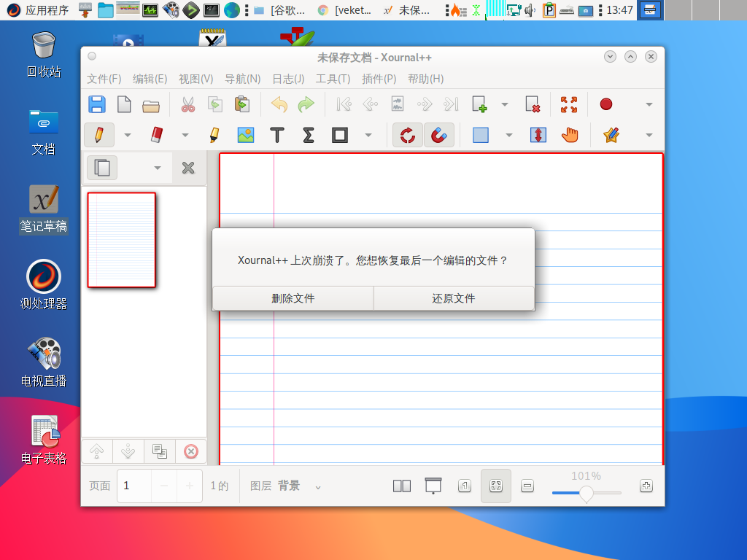Start audio recording with red circle

[606, 104]
